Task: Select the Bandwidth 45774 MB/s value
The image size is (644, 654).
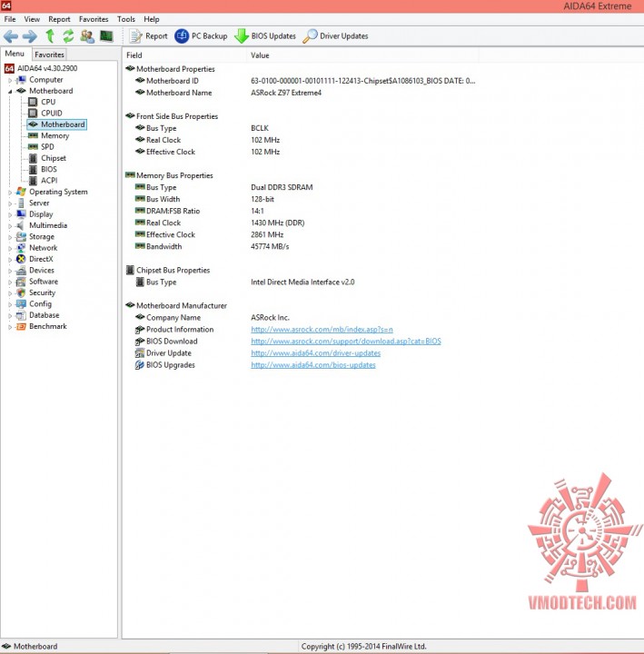Action: pos(270,246)
